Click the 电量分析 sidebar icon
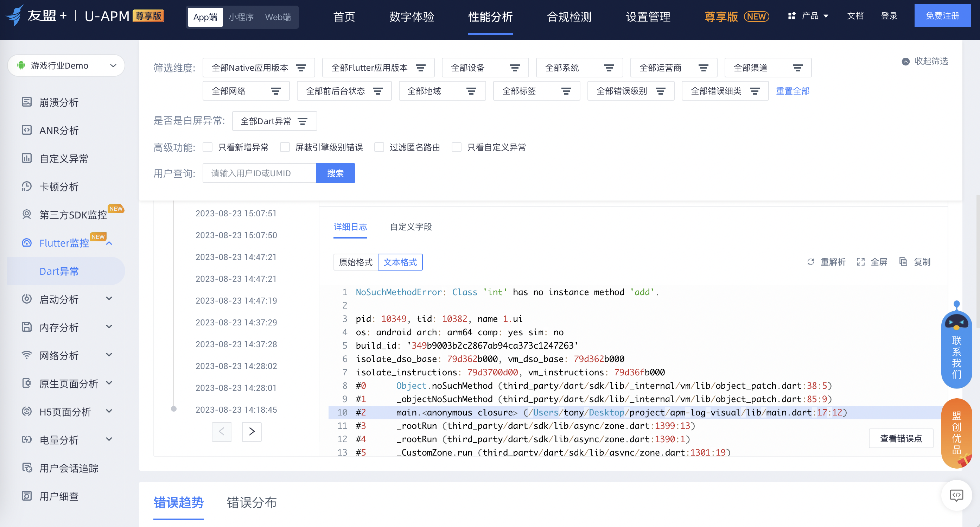Image resolution: width=980 pixels, height=527 pixels. click(x=27, y=439)
